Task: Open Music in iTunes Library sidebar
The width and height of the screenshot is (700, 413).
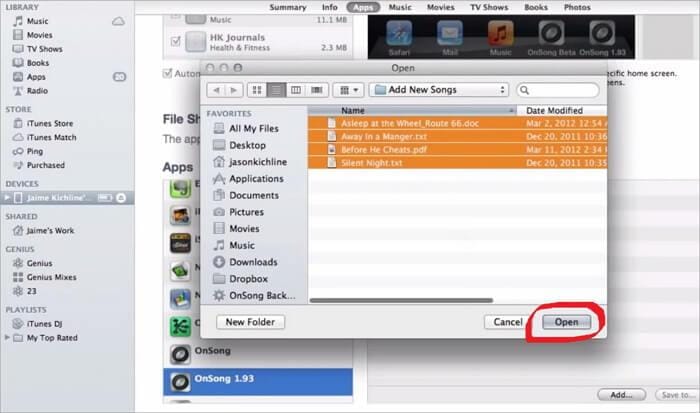Action: tap(38, 21)
